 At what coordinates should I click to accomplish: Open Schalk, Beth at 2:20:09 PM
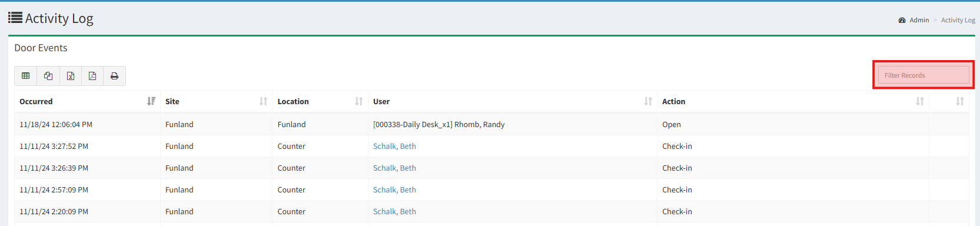[394, 211]
